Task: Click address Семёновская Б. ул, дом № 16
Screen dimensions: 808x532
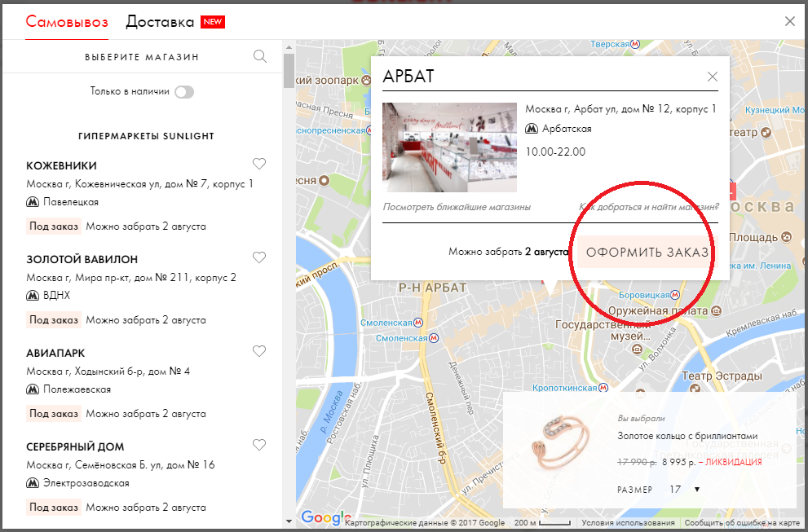Action: pos(121,465)
